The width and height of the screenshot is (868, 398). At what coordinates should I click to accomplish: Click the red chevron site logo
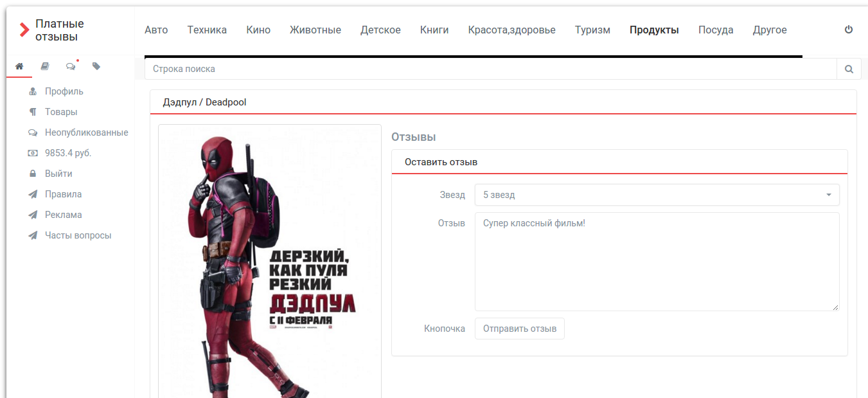(x=24, y=30)
